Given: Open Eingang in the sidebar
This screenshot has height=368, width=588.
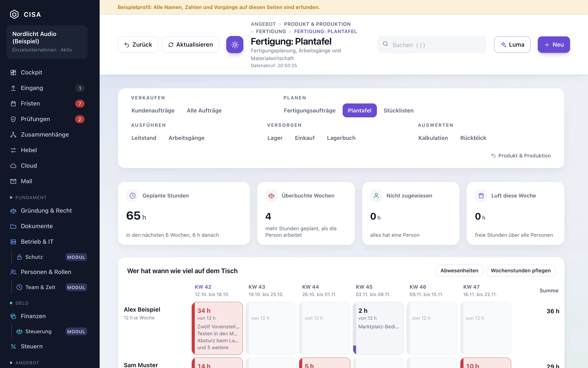Looking at the screenshot, I should [47, 88].
